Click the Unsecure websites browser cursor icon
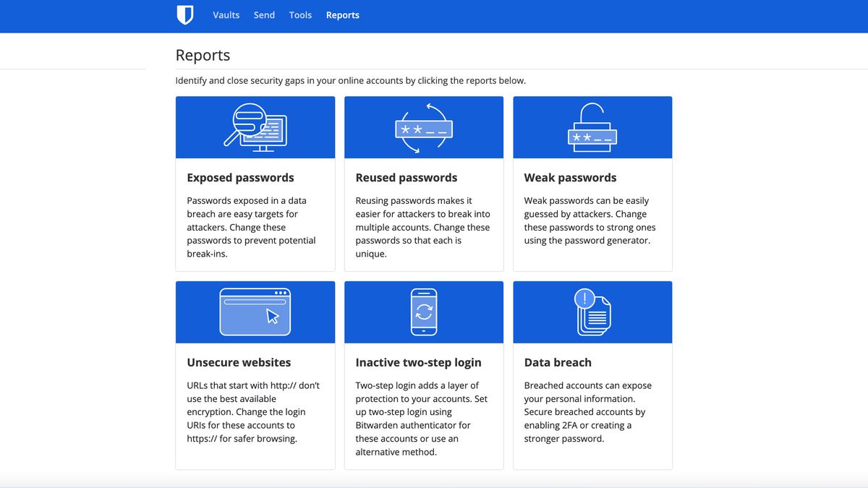This screenshot has width=868, height=488. point(255,312)
